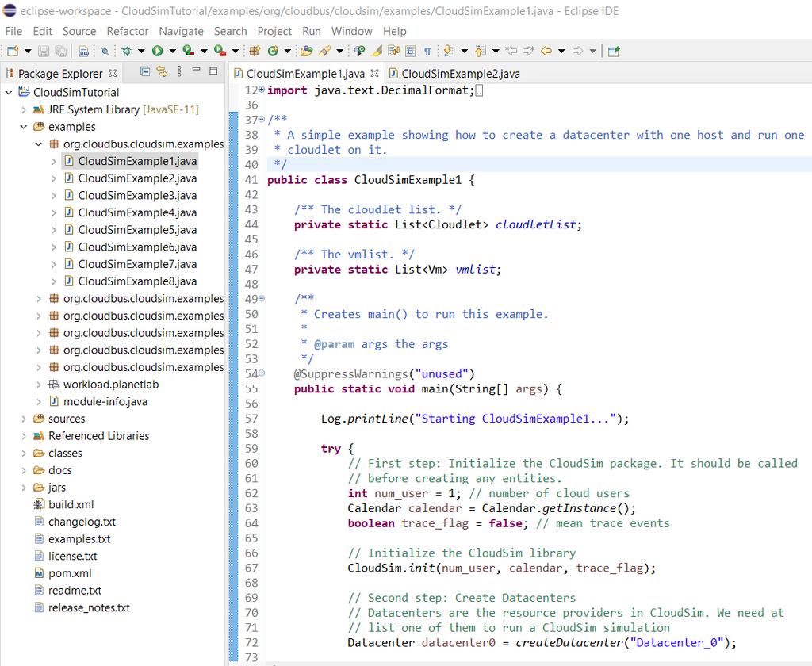The image size is (812, 666).
Task: Toggle Link with Editor in Package Explorer
Action: pos(162,72)
